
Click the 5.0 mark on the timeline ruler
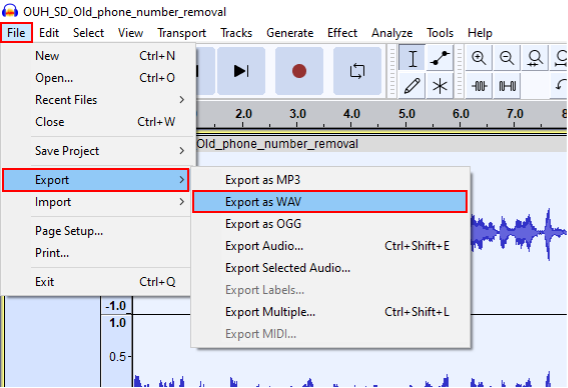coord(407,114)
